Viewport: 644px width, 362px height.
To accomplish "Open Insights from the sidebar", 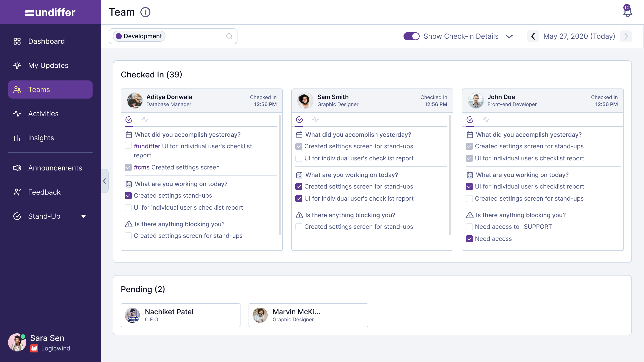I will [x=41, y=138].
